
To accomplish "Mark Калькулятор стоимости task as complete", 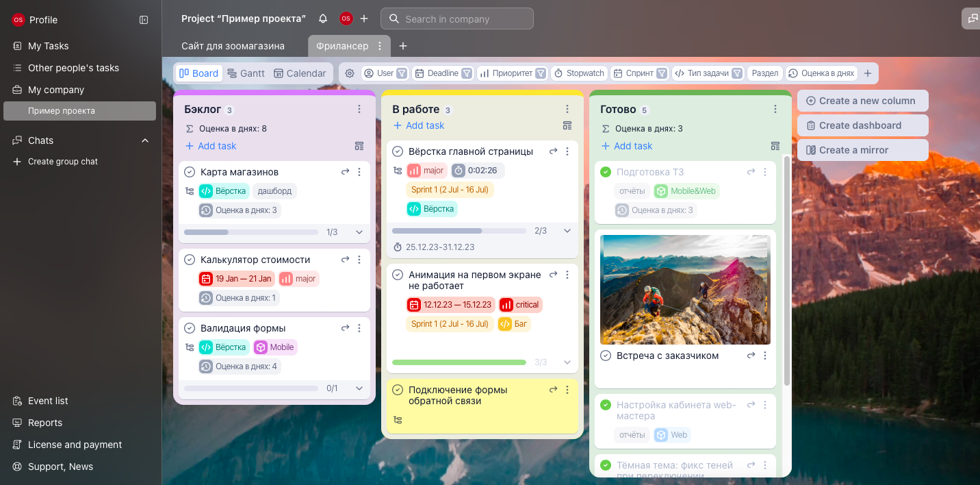I will [x=190, y=260].
